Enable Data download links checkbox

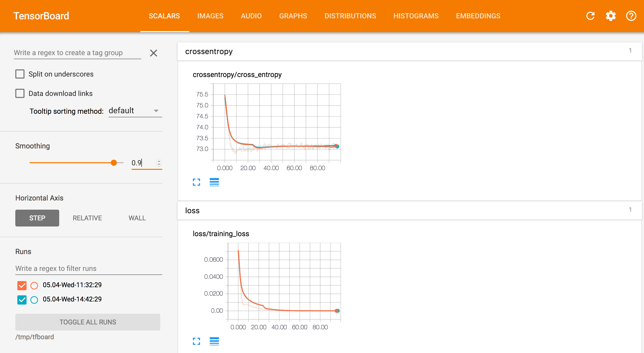click(x=20, y=93)
